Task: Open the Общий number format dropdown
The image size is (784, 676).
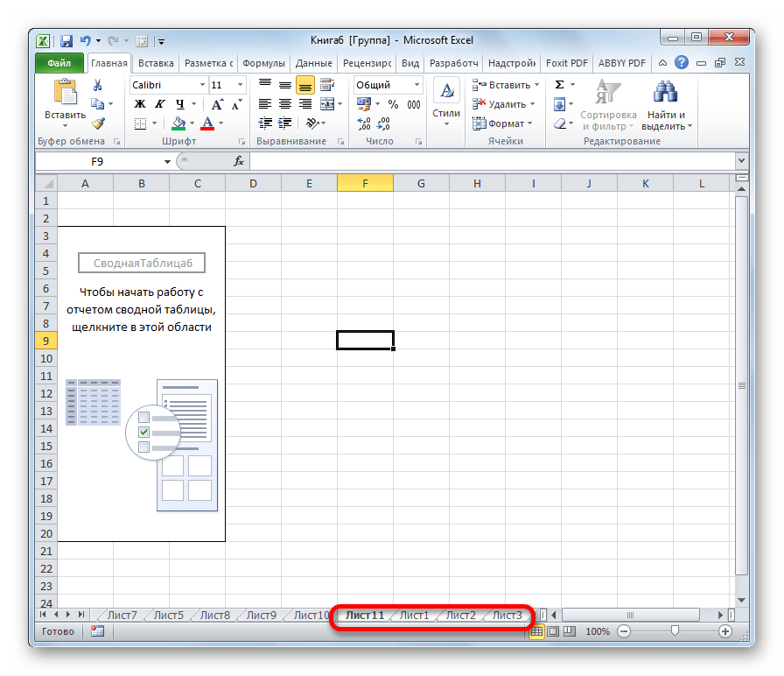Action: (x=416, y=85)
